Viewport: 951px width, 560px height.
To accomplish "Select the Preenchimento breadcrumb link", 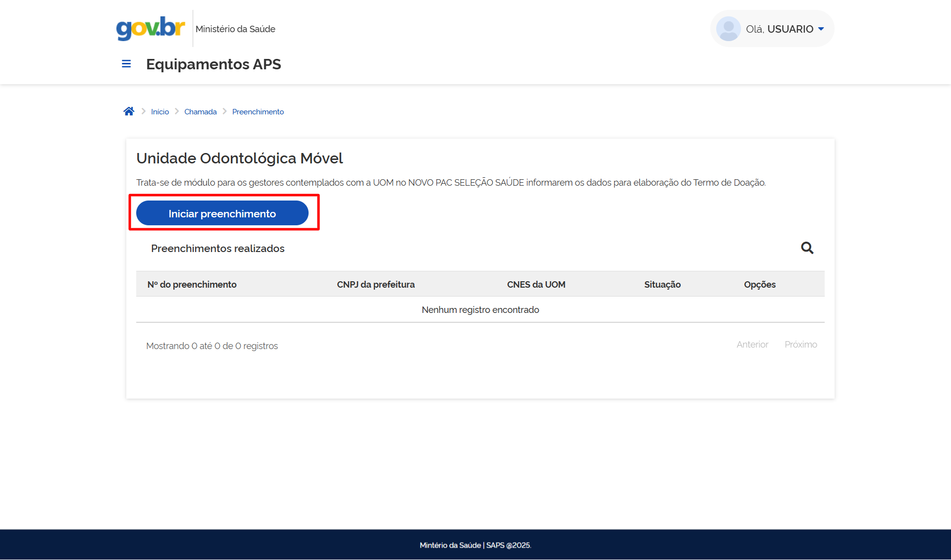I will 258,112.
